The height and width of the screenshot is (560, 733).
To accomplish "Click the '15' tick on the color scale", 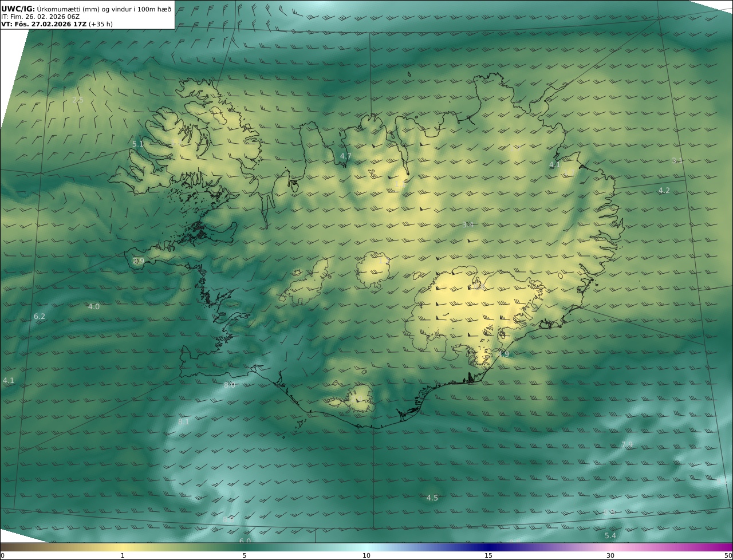I will [x=488, y=555].
